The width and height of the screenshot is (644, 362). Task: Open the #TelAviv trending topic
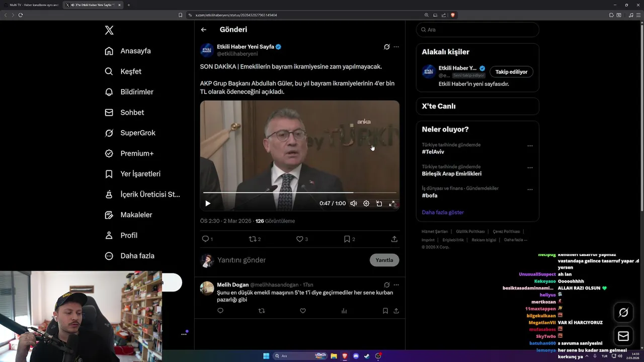(x=433, y=152)
